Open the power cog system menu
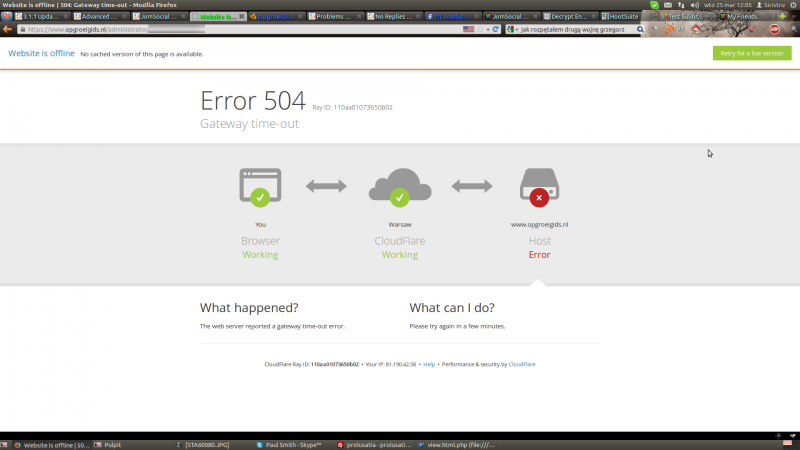 point(793,5)
